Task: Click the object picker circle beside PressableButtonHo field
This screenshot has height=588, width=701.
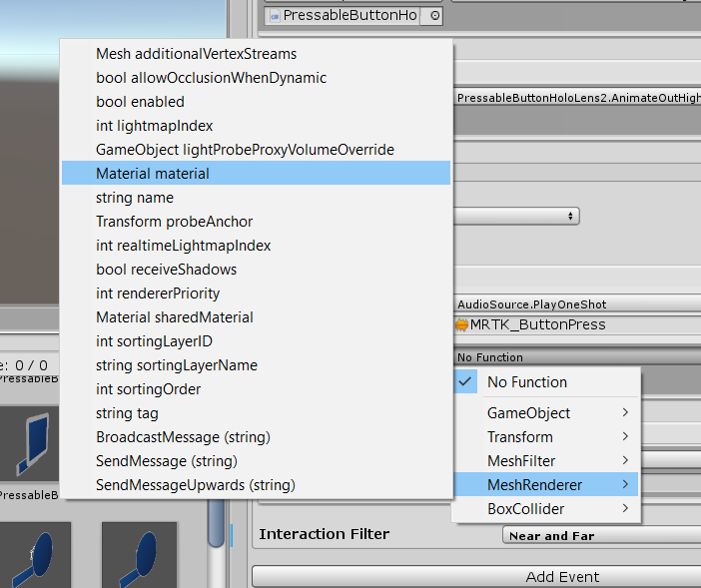Action: pyautogui.click(x=434, y=16)
